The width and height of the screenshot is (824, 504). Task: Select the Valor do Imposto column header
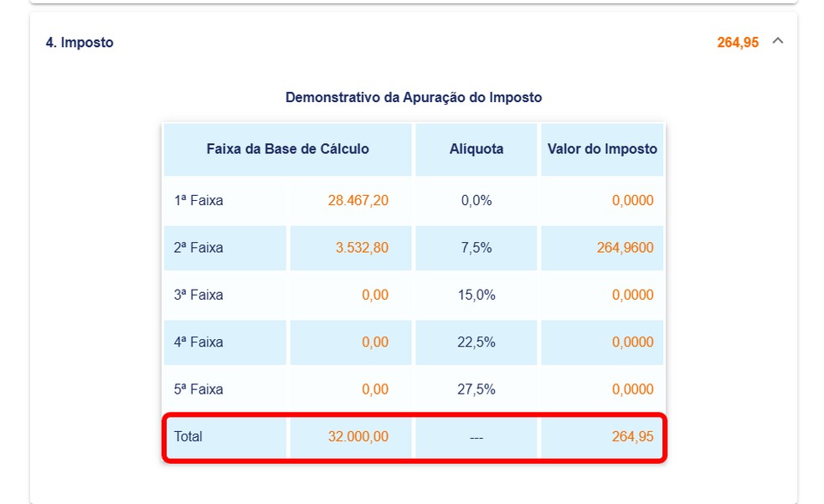[602, 149]
